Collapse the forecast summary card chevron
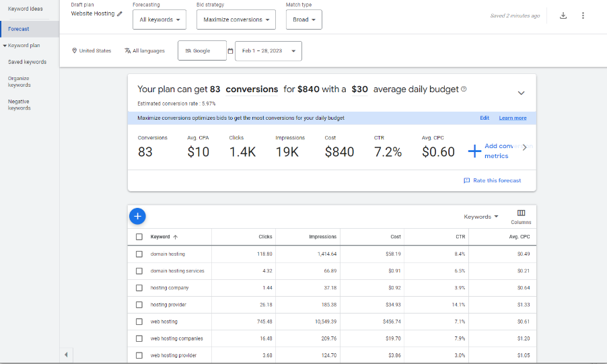The height and width of the screenshot is (364, 607). tap(521, 93)
